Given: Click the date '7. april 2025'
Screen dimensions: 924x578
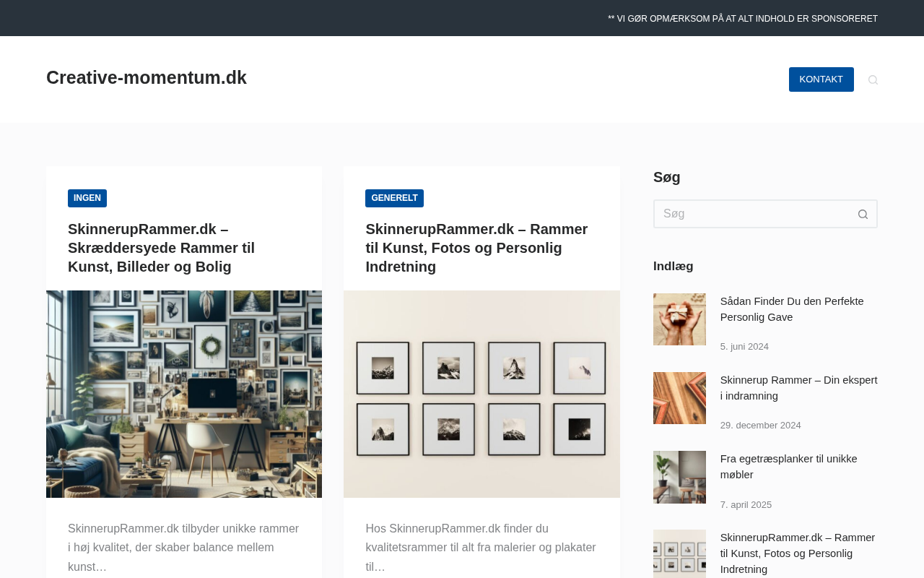Looking at the screenshot, I should tap(746, 505).
